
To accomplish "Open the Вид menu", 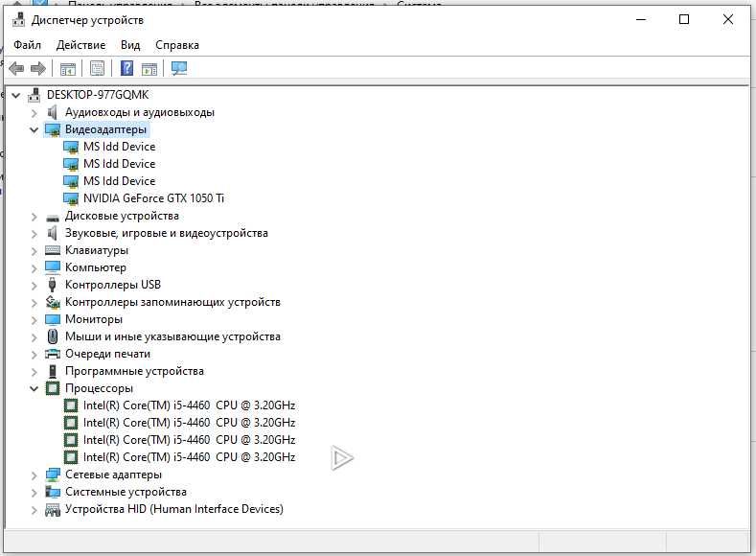I will (x=130, y=45).
